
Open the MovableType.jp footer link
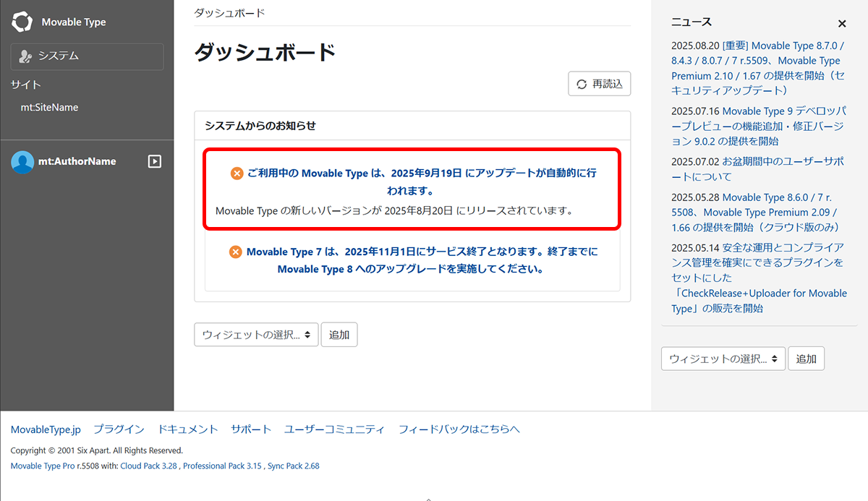tap(46, 429)
